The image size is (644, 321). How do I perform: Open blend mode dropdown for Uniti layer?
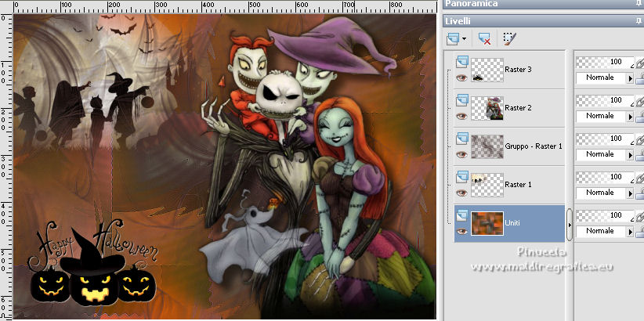coord(630,232)
